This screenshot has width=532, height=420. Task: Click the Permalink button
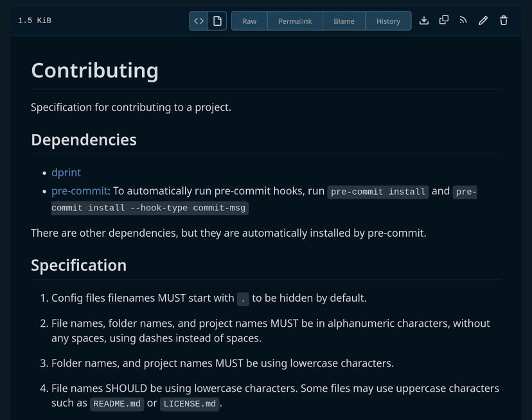tap(295, 21)
